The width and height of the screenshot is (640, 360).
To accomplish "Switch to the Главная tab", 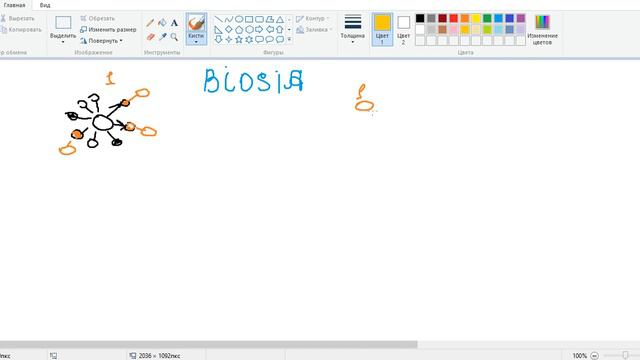I will [x=15, y=5].
